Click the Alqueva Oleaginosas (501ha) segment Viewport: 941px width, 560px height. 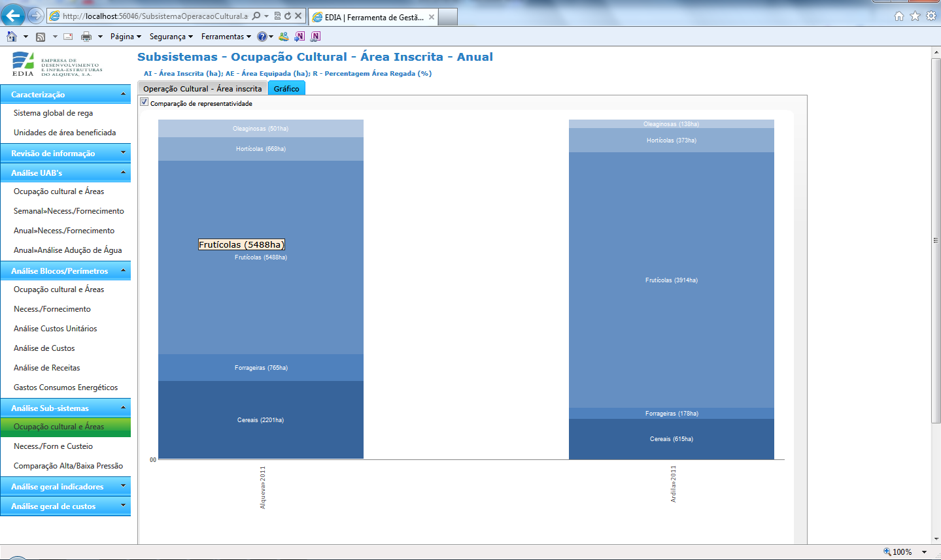pos(261,129)
